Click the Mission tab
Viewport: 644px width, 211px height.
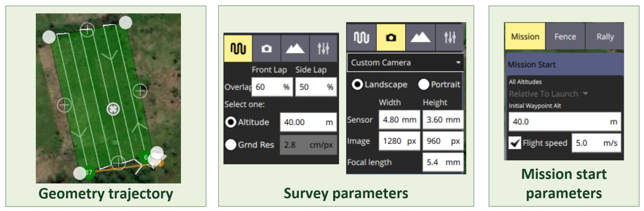tap(525, 37)
